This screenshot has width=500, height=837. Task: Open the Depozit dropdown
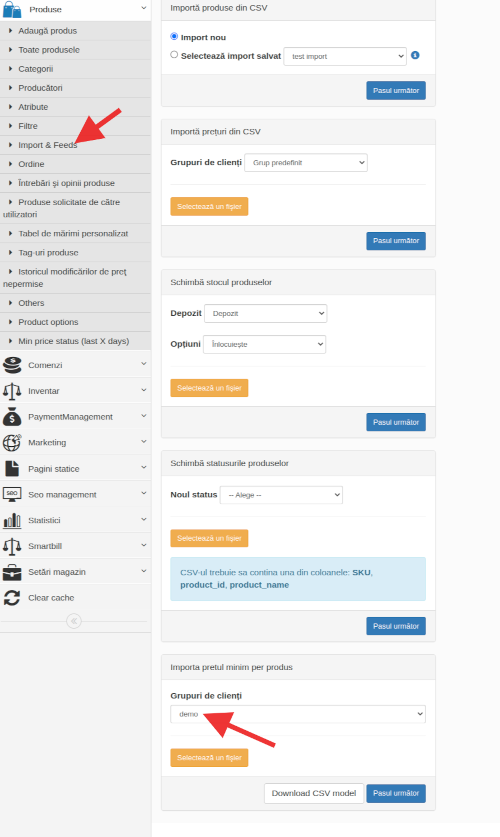tap(266, 313)
